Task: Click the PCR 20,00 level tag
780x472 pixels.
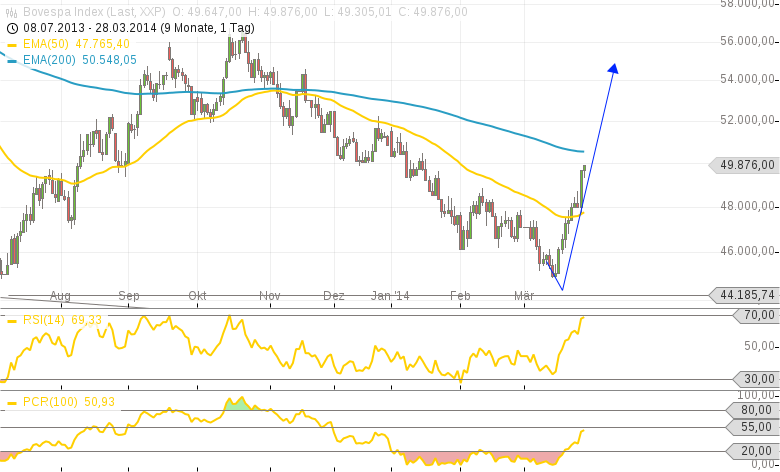Action: [x=753, y=451]
